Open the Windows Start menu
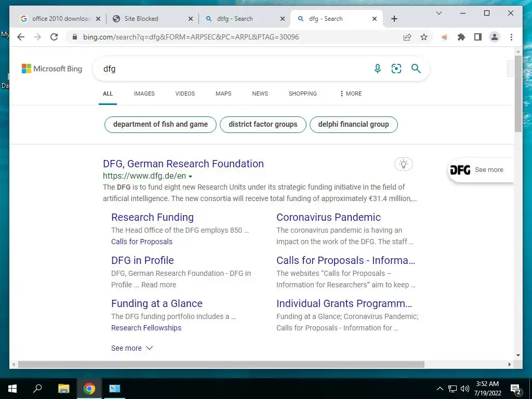The height and width of the screenshot is (399, 532). (12, 389)
